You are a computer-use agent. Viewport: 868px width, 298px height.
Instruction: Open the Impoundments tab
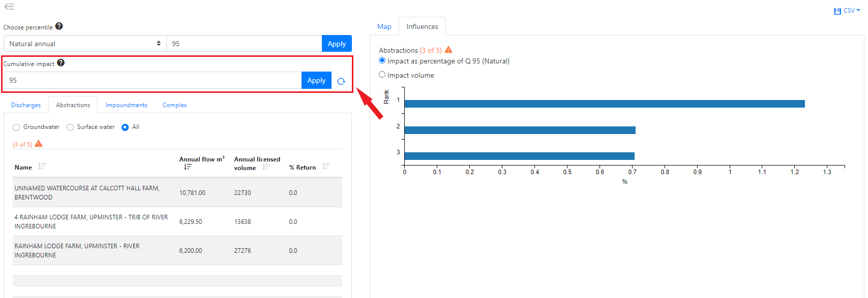(126, 105)
